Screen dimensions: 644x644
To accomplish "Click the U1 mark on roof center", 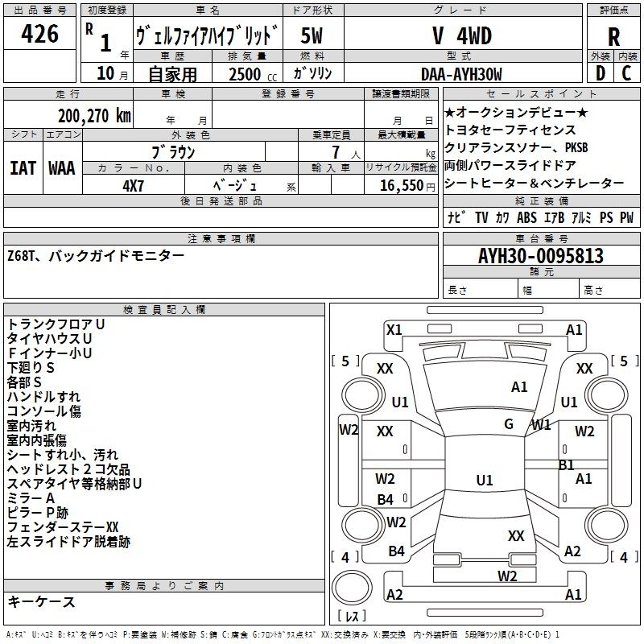I will click(485, 480).
